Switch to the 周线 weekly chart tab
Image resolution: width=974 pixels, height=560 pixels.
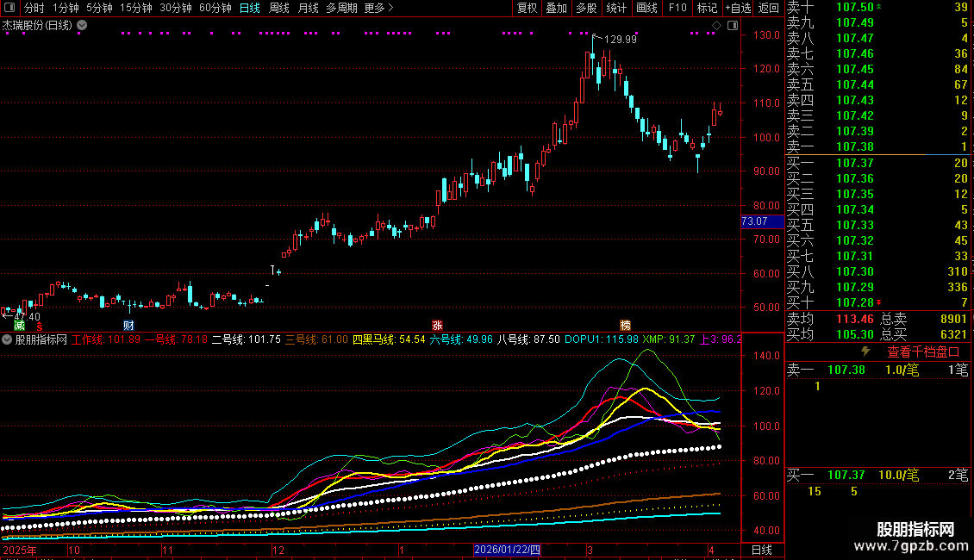(279, 8)
